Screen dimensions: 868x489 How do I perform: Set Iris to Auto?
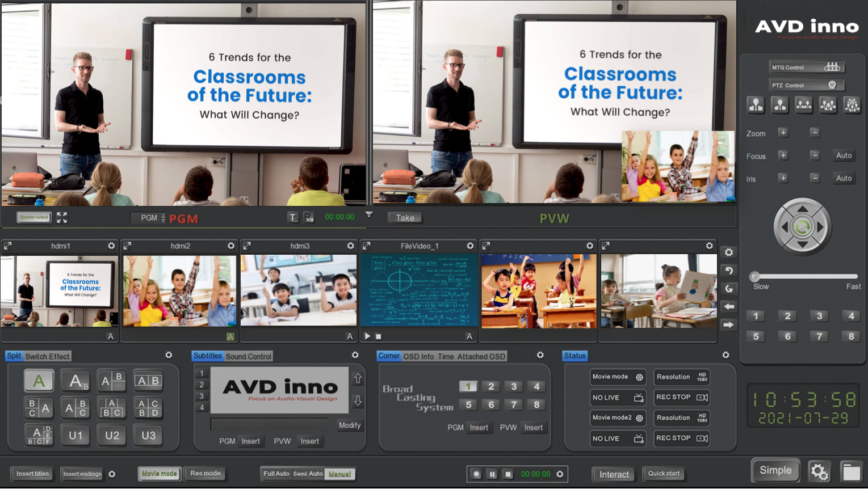click(844, 178)
